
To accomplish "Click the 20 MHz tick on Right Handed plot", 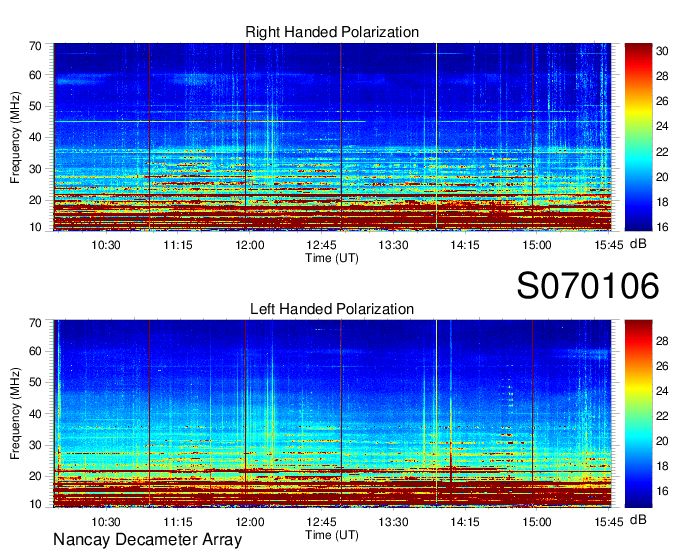I will coord(35,200).
